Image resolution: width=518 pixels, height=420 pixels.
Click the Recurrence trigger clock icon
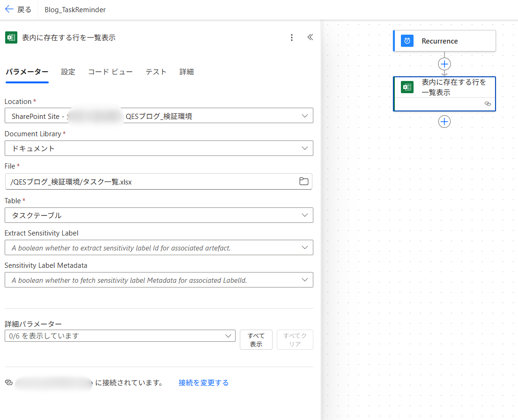click(x=407, y=41)
